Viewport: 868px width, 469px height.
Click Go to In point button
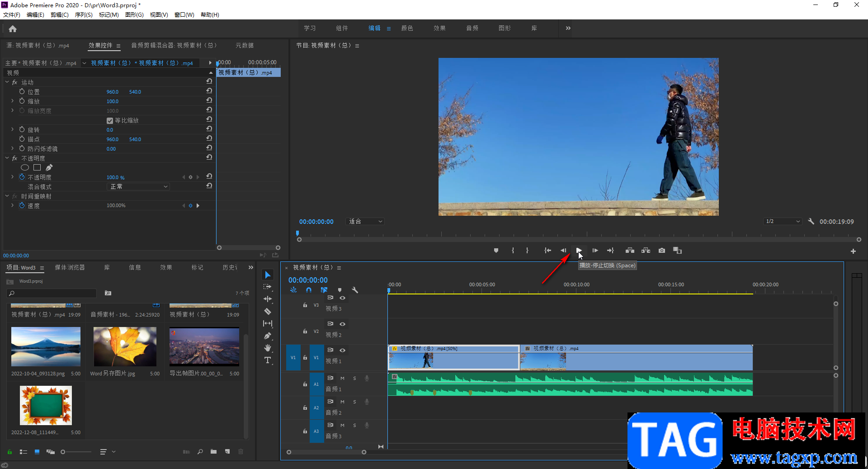click(x=547, y=251)
